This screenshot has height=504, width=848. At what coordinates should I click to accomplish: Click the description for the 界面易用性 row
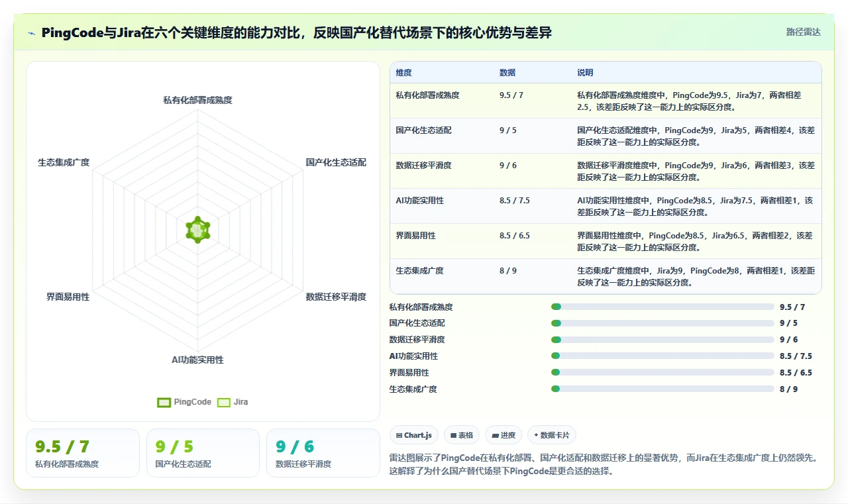(694, 242)
